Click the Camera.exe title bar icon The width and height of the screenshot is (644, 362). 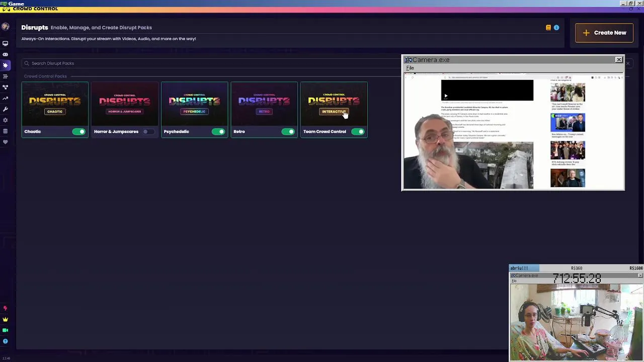click(409, 60)
